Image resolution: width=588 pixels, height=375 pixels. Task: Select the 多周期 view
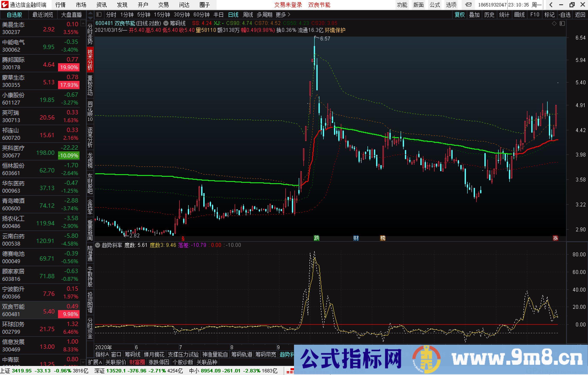[x=265, y=15]
